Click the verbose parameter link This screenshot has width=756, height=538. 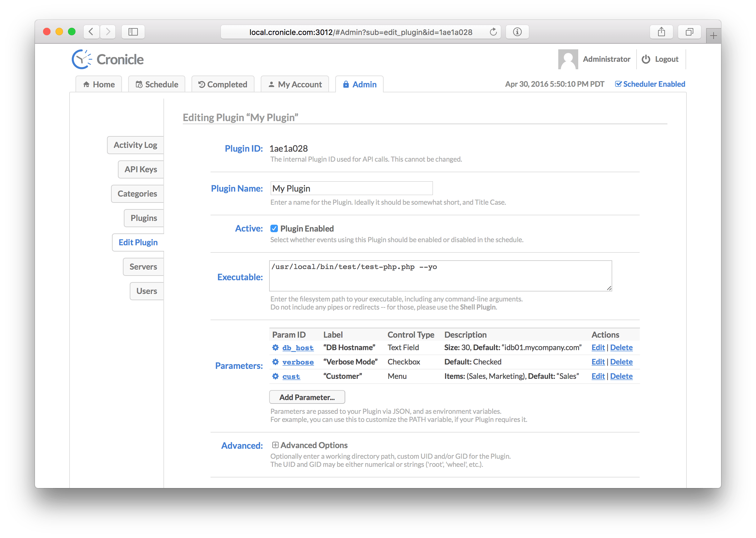298,362
